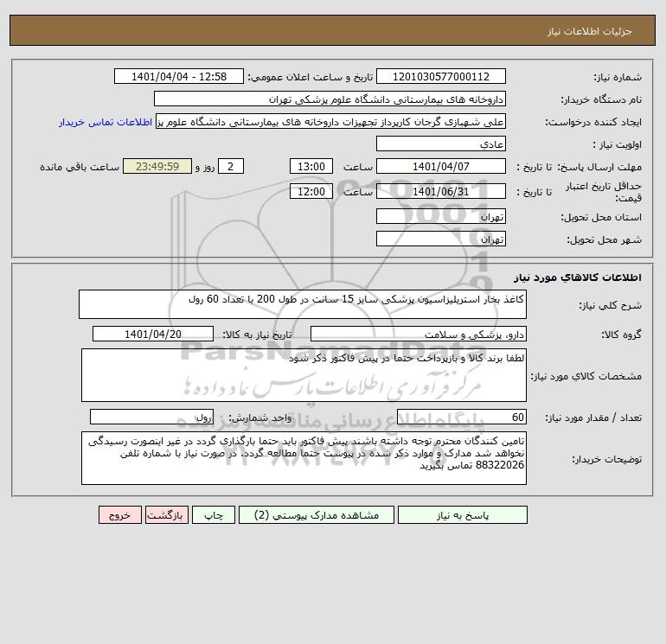This screenshot has width=666, height=644.
Task: Click the validity time field 12:00
Action: [311, 191]
